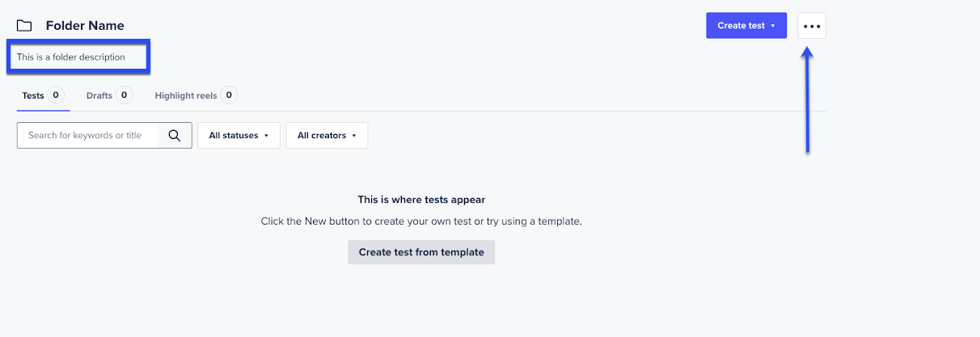
Task: Click Create test from template button
Action: (421, 252)
